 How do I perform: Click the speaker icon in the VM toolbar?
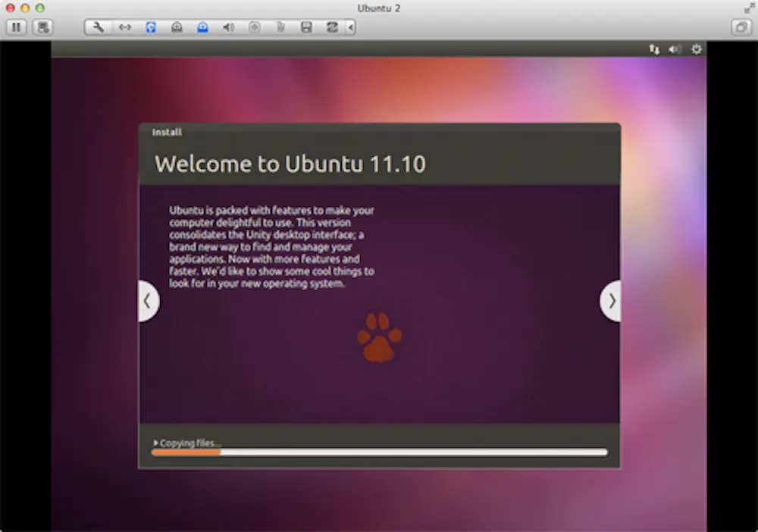click(228, 27)
